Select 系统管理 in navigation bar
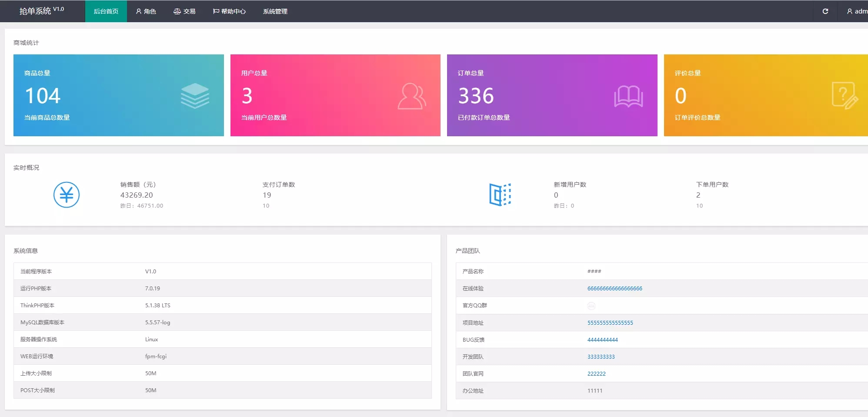Image resolution: width=868 pixels, height=417 pixels. 275,11
